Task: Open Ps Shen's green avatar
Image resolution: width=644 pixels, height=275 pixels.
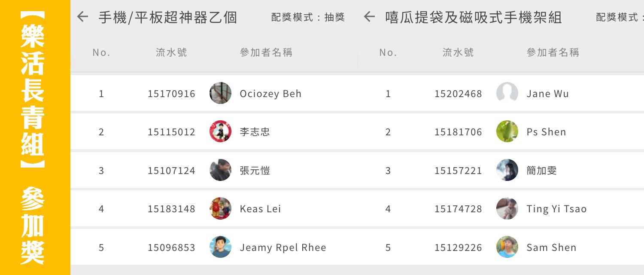Action: tap(507, 131)
